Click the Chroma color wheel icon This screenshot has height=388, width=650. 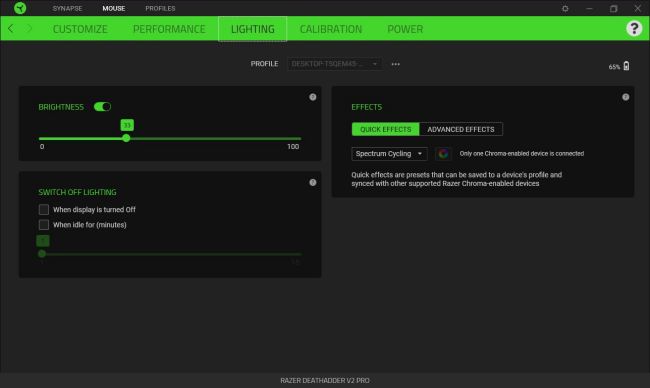[443, 154]
